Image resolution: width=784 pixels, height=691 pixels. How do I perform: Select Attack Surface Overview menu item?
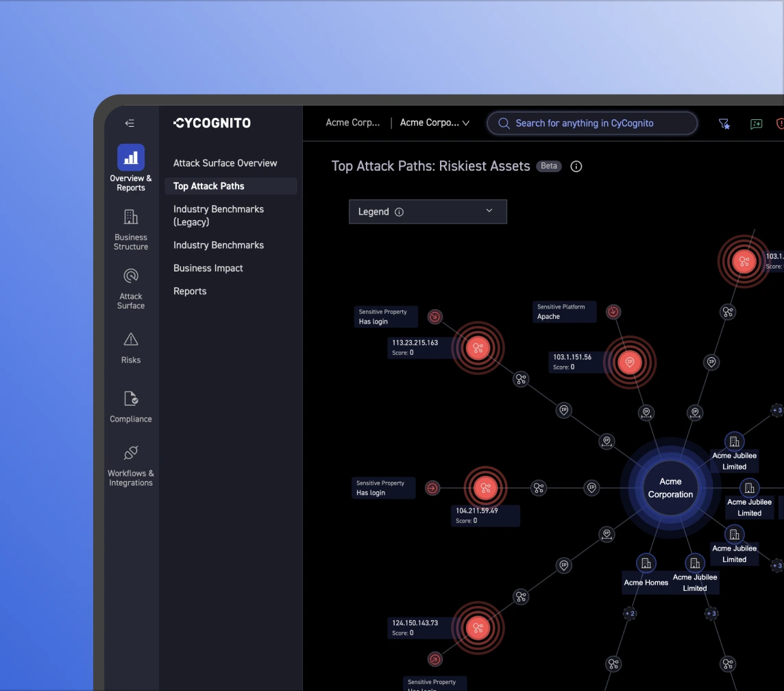point(225,163)
